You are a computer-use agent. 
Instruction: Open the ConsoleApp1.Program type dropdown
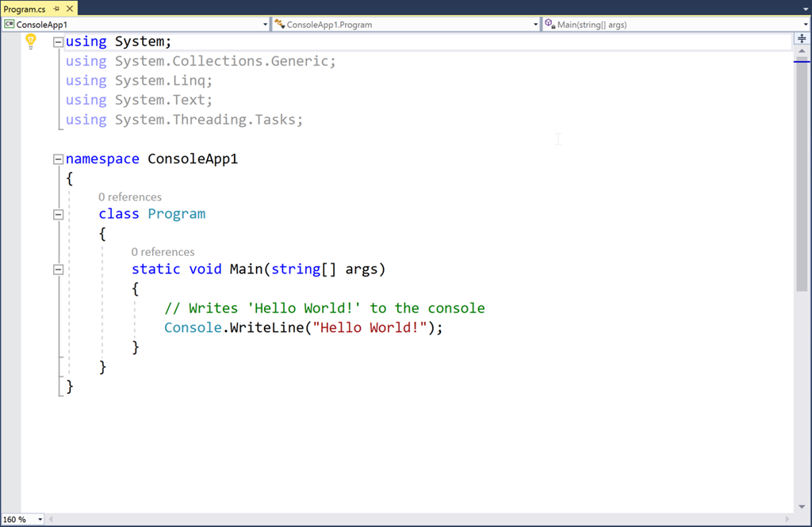click(536, 25)
